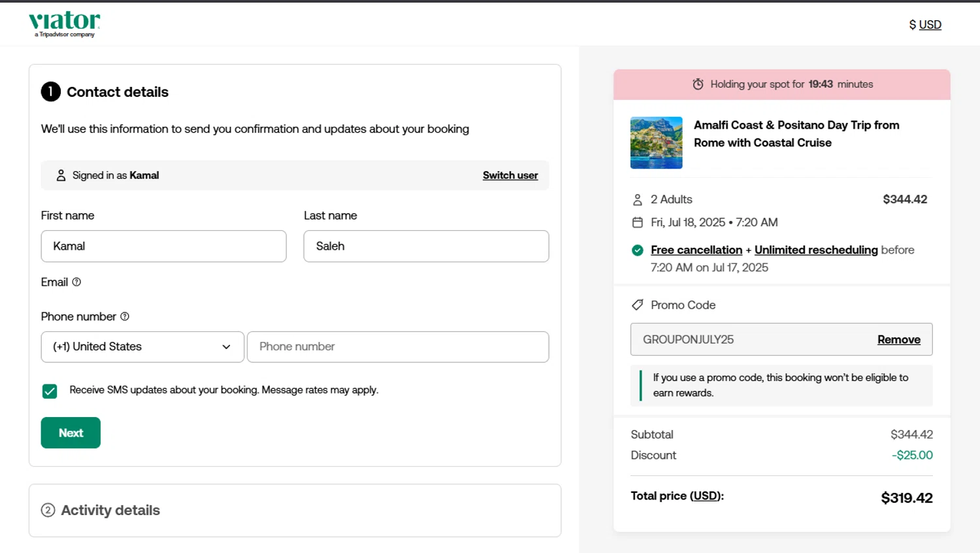This screenshot has height=553, width=980.
Task: Click the Phone number input field
Action: [x=398, y=346]
